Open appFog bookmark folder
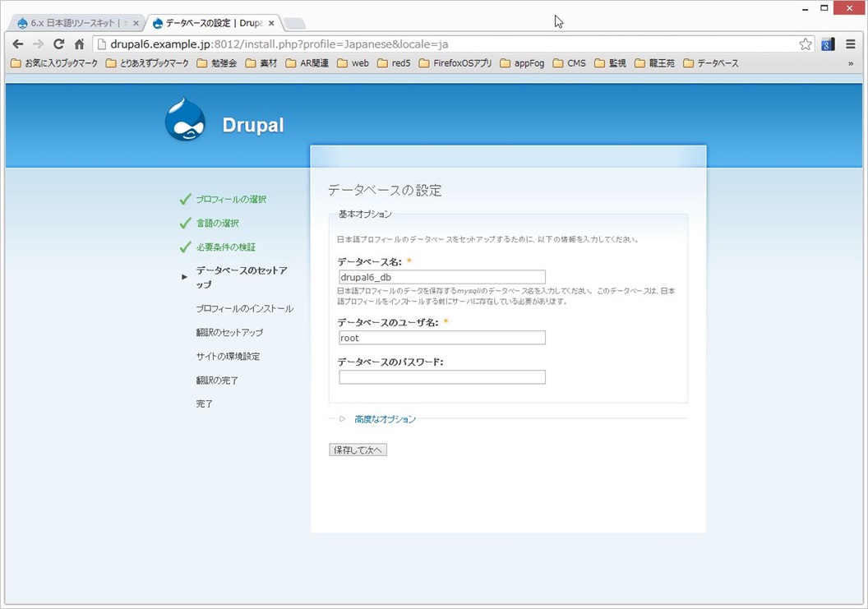Image resolution: width=868 pixels, height=609 pixels. pyautogui.click(x=522, y=63)
